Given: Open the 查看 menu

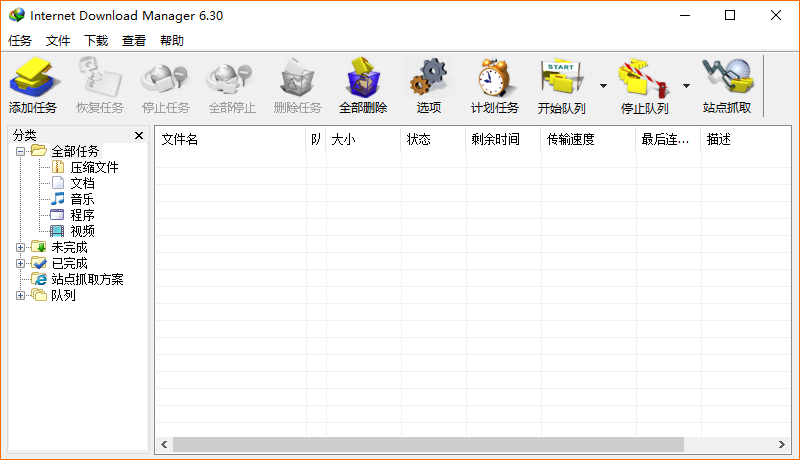Looking at the screenshot, I should pos(134,40).
